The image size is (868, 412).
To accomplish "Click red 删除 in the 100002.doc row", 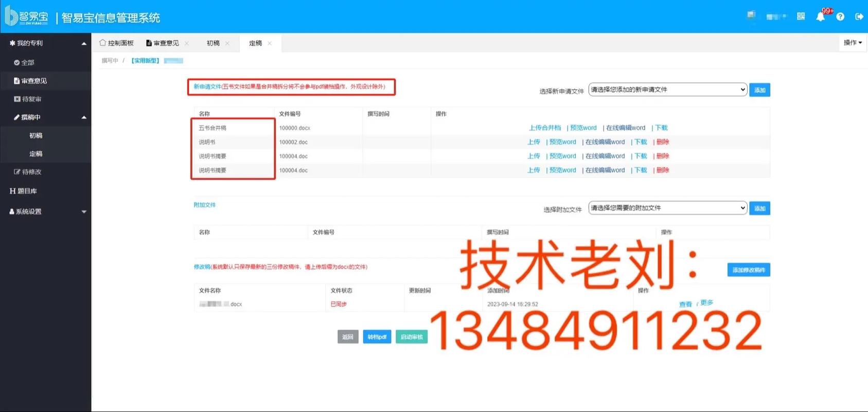I will pos(663,142).
